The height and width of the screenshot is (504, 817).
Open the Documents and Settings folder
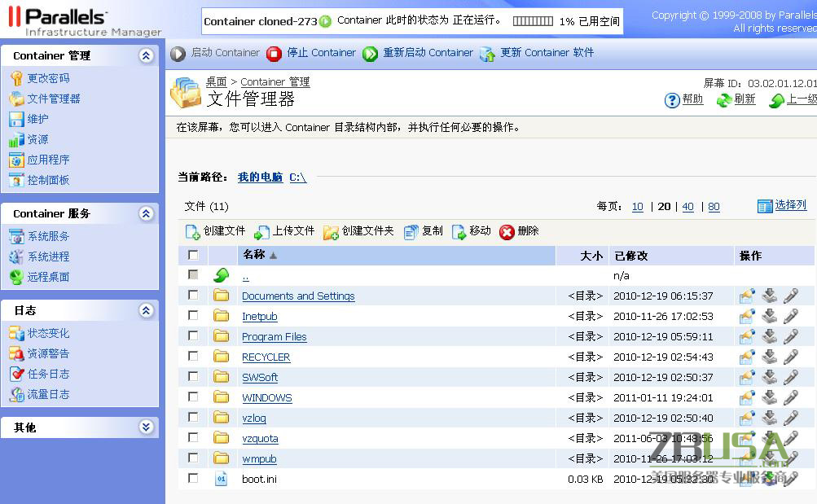pyautogui.click(x=298, y=296)
